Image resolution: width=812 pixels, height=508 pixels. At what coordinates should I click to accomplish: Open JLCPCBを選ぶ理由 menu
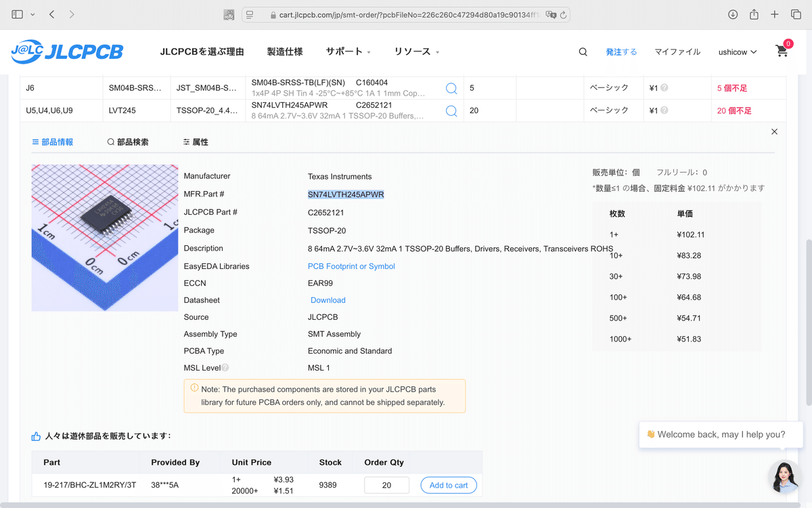tap(202, 51)
